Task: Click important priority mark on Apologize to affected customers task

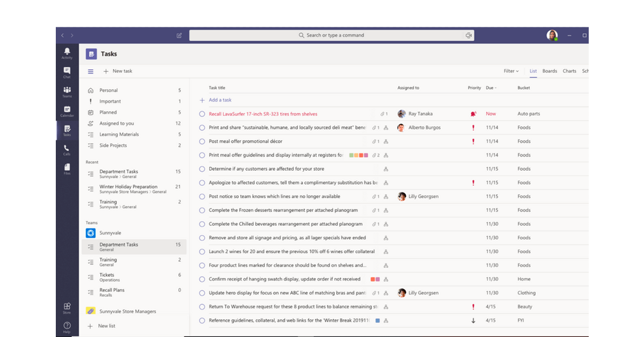Action: point(473,182)
